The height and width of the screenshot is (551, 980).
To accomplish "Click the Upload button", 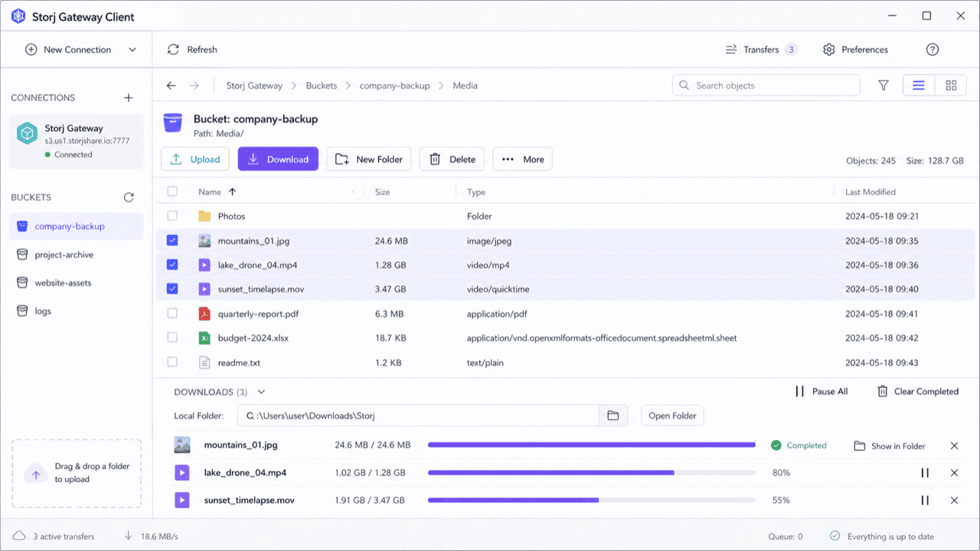I will 195,159.
